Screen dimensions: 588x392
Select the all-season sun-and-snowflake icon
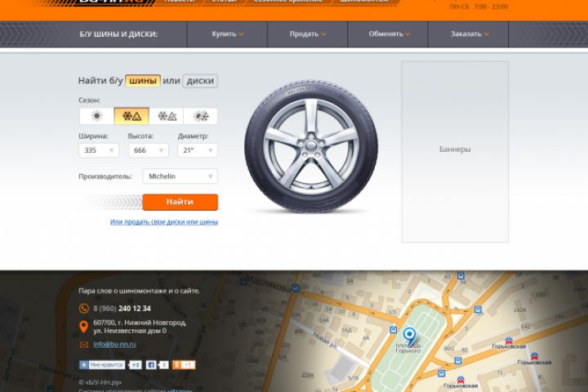click(x=200, y=116)
